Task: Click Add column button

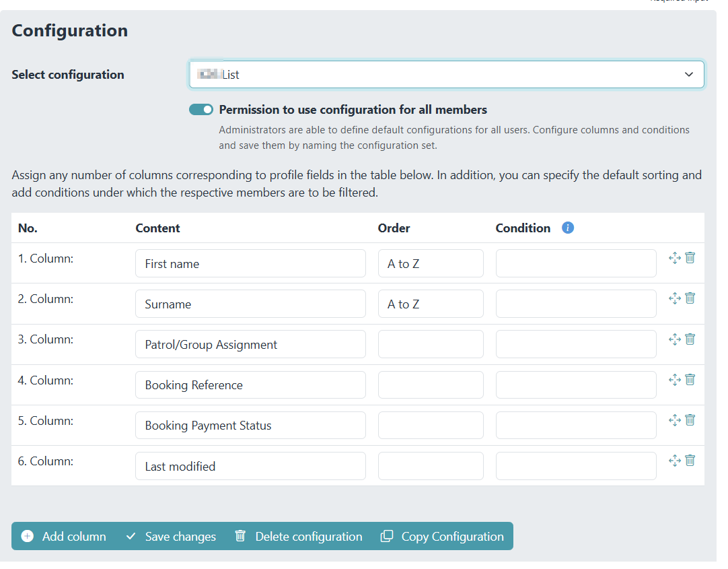Action: 64,536
